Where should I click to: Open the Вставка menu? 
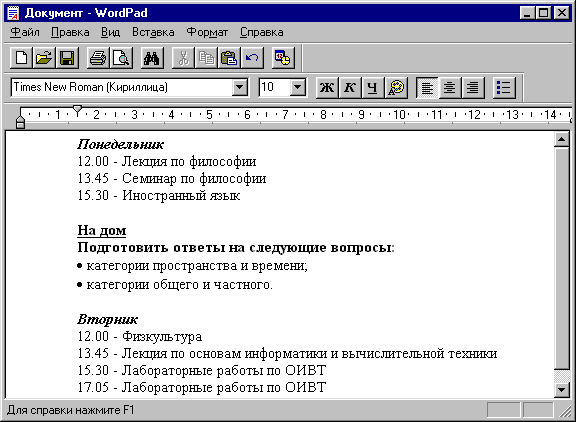coord(153,33)
